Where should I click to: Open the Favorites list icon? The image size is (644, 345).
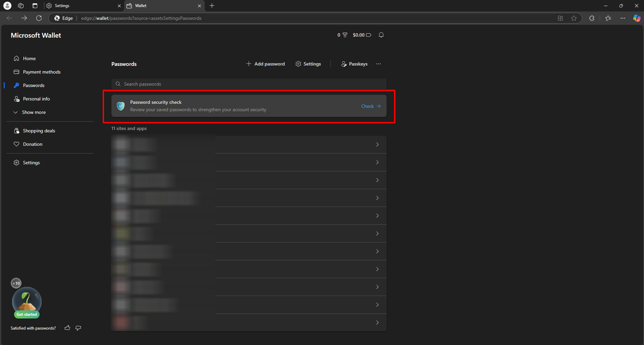608,18
